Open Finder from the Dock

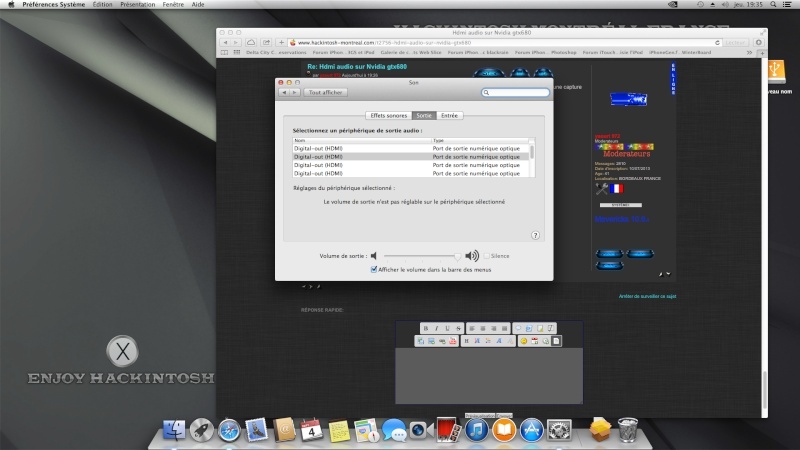174,430
